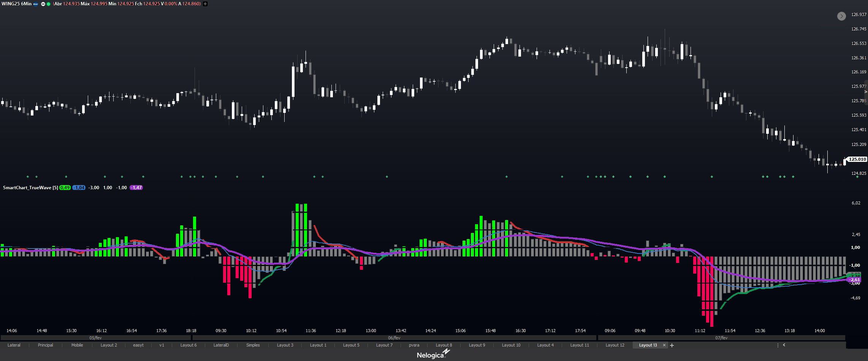868x361 pixels.
Task: Expand the small arrow on the right price axis
Action: click(866, 92)
